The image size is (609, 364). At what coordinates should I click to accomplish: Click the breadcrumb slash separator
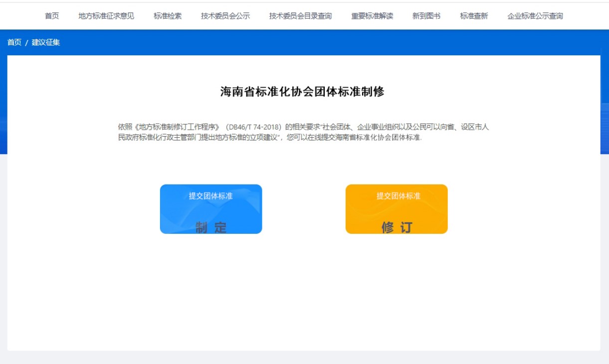click(x=26, y=43)
